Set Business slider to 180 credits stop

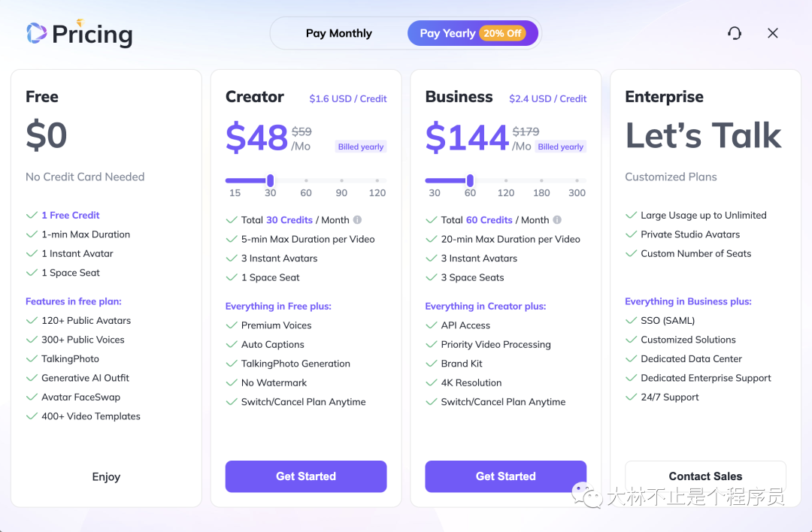coord(541,180)
